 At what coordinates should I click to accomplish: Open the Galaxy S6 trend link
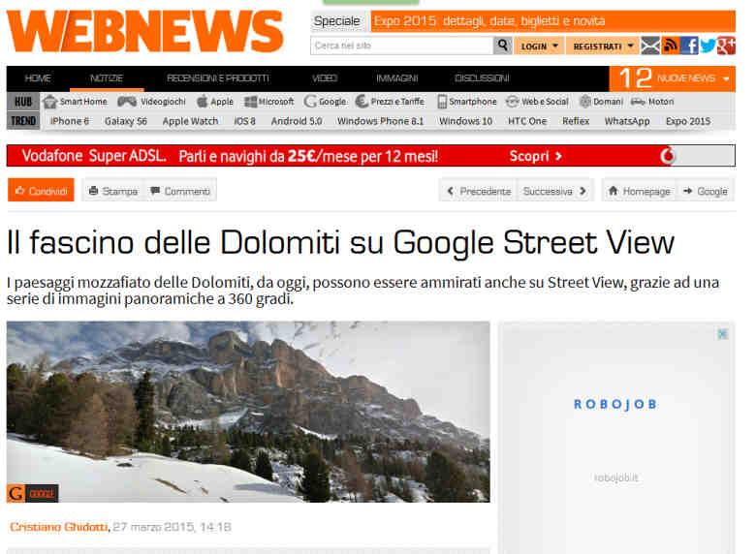126,121
